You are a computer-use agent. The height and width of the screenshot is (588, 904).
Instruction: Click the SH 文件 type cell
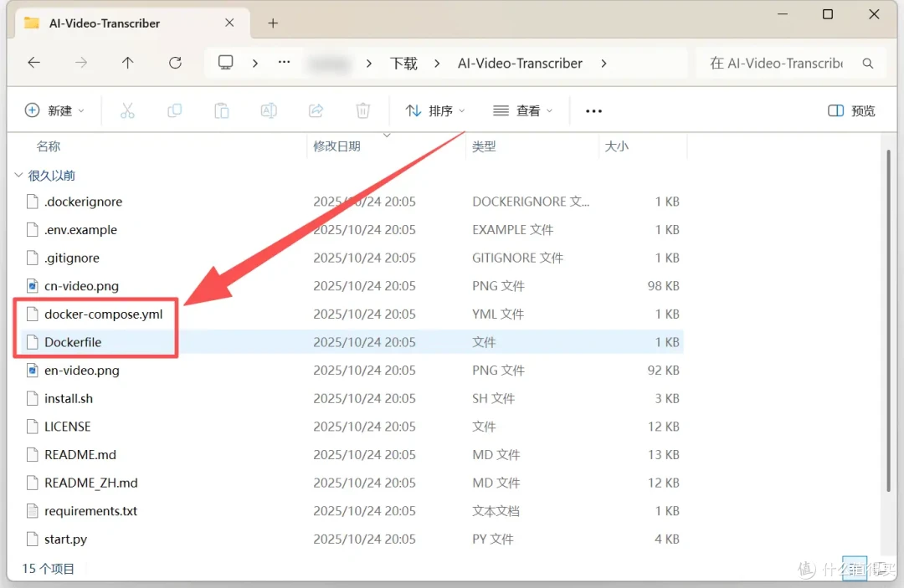(x=493, y=398)
